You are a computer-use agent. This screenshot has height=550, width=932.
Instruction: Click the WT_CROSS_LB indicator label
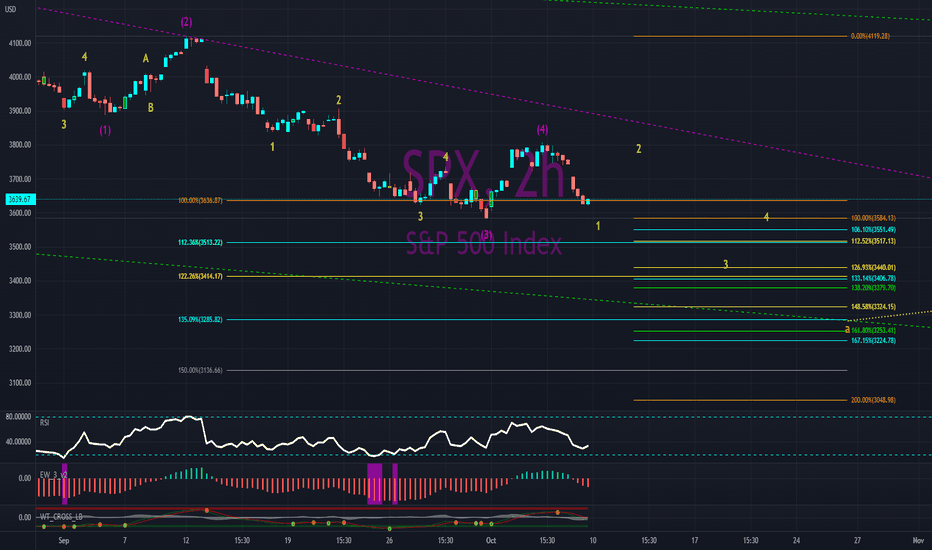pos(61,517)
